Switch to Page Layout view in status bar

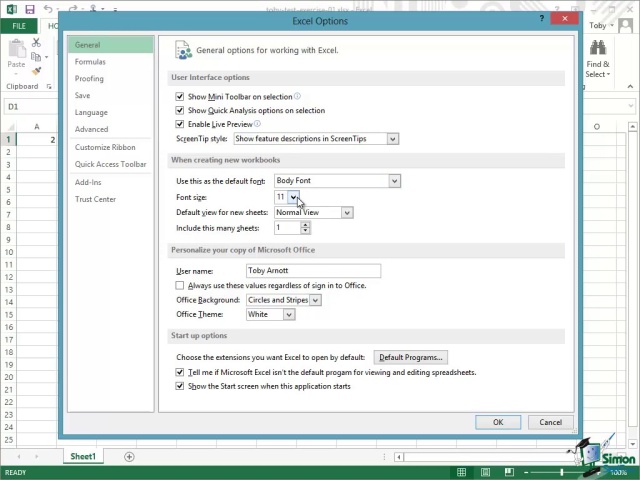tap(485, 472)
